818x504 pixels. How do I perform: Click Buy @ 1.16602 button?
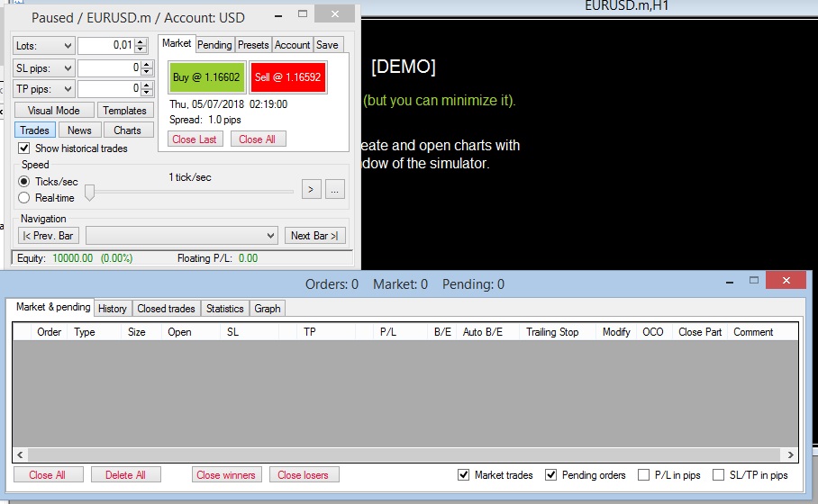206,77
